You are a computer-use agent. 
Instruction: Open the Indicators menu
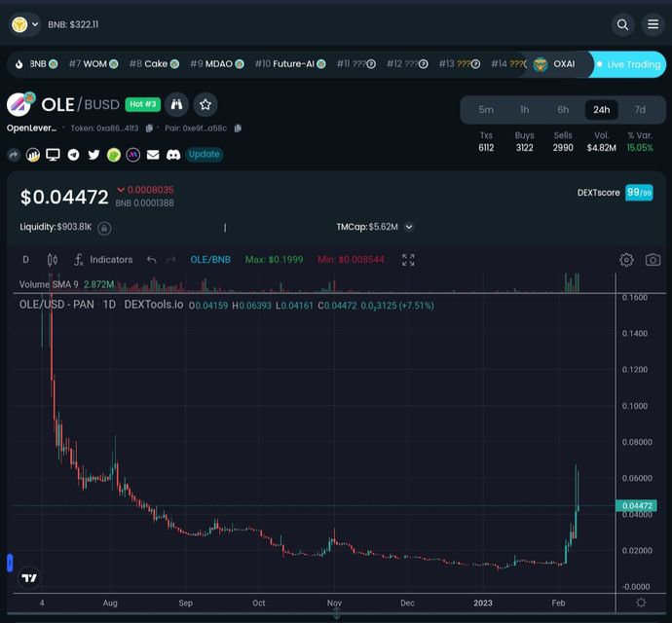pyautogui.click(x=103, y=260)
